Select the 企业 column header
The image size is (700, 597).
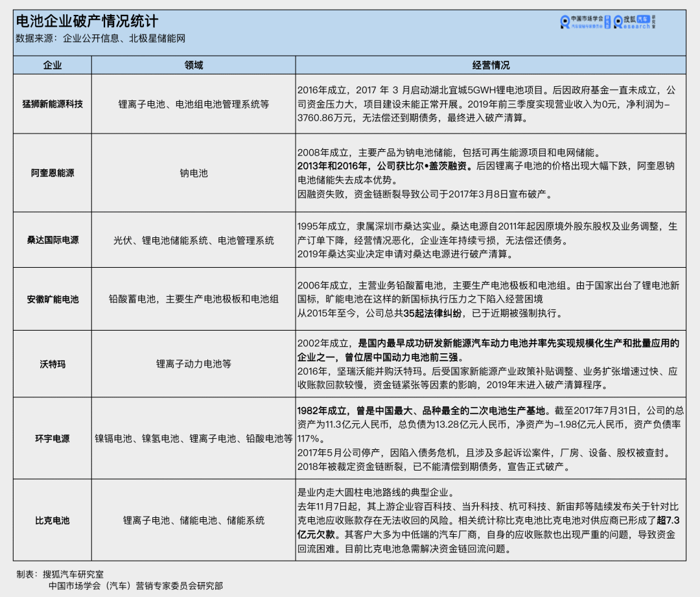pos(52,65)
